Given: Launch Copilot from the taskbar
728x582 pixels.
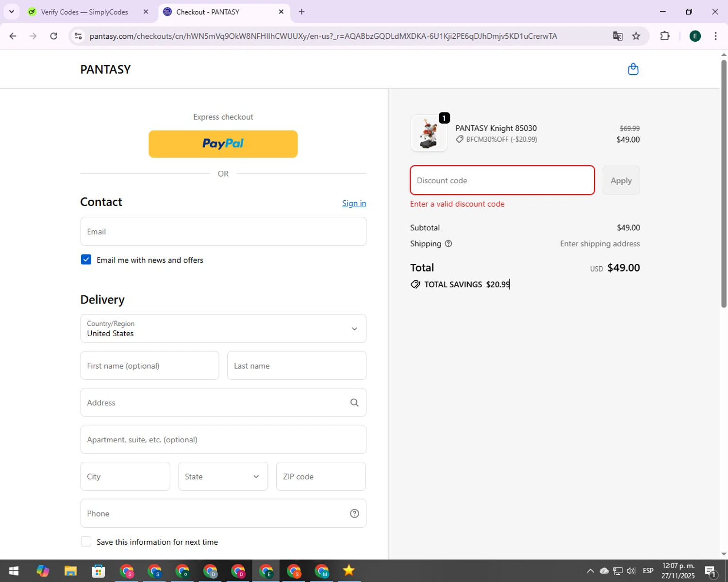Looking at the screenshot, I should coord(43,571).
